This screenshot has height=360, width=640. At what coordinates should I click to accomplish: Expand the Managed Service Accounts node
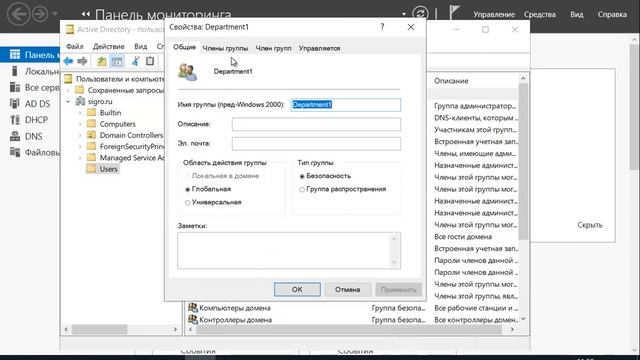click(80, 158)
